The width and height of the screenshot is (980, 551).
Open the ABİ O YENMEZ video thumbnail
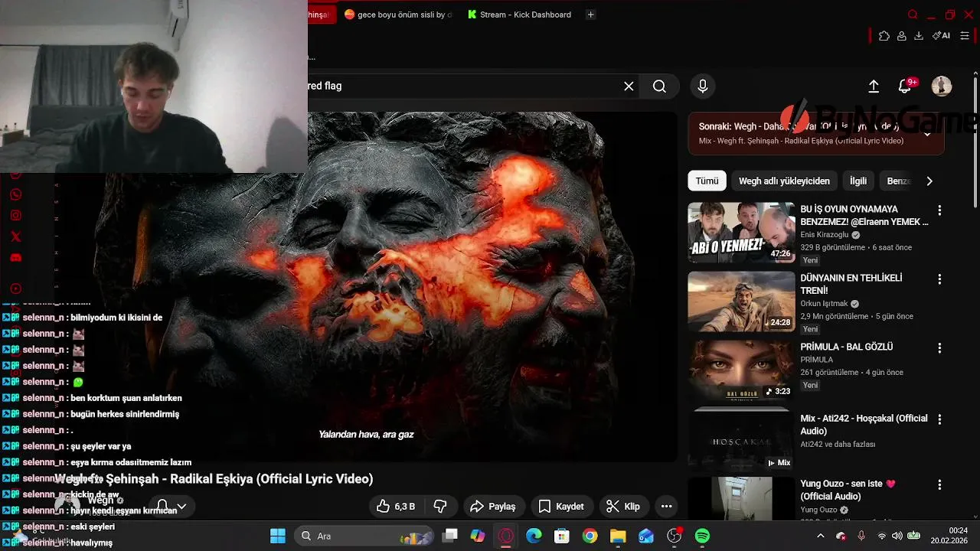click(x=741, y=233)
